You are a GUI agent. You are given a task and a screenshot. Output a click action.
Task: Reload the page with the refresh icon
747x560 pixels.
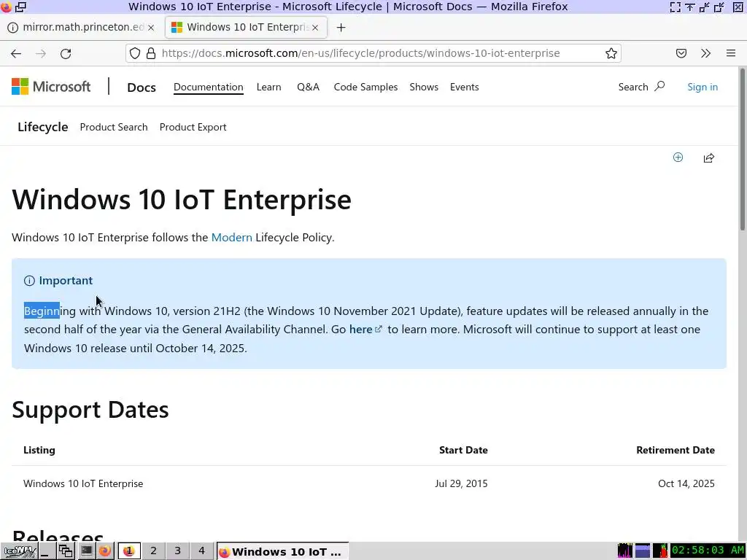pyautogui.click(x=66, y=53)
